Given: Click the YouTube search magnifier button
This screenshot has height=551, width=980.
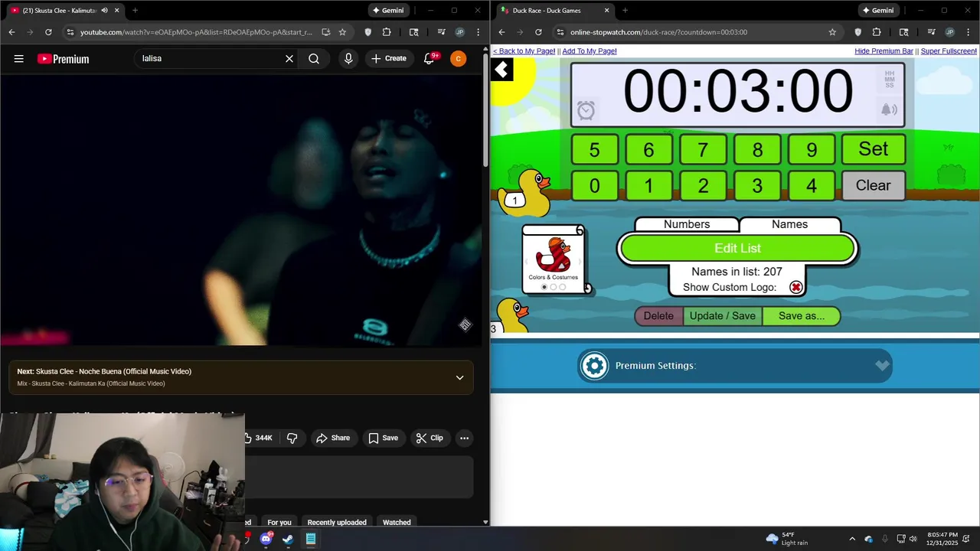Looking at the screenshot, I should coord(314,59).
